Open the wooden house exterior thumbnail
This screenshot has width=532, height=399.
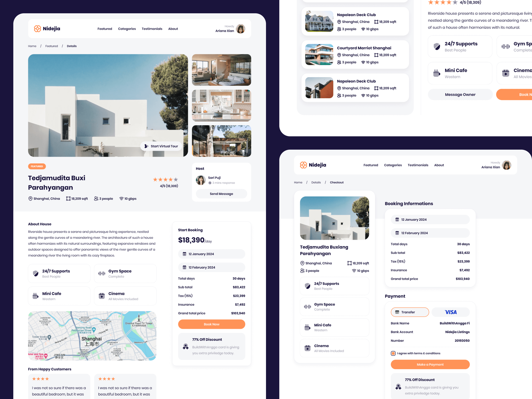tap(221, 141)
